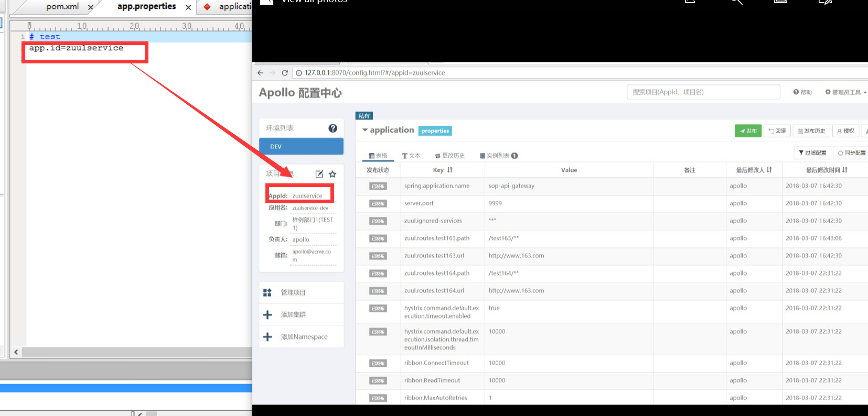Image resolution: width=868 pixels, height=416 pixels.
Task: Switch to the 表格 tab
Action: [378, 156]
